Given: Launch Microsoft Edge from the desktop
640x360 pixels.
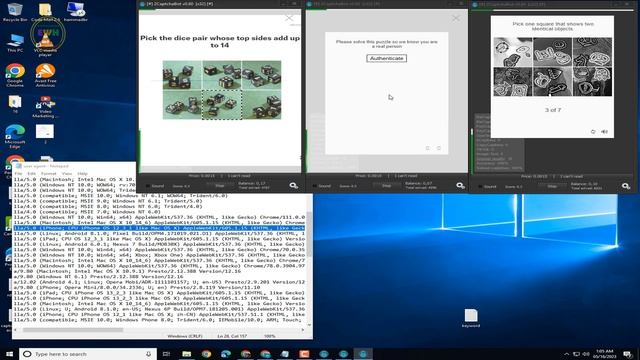Looking at the screenshot, I should pos(15,137).
